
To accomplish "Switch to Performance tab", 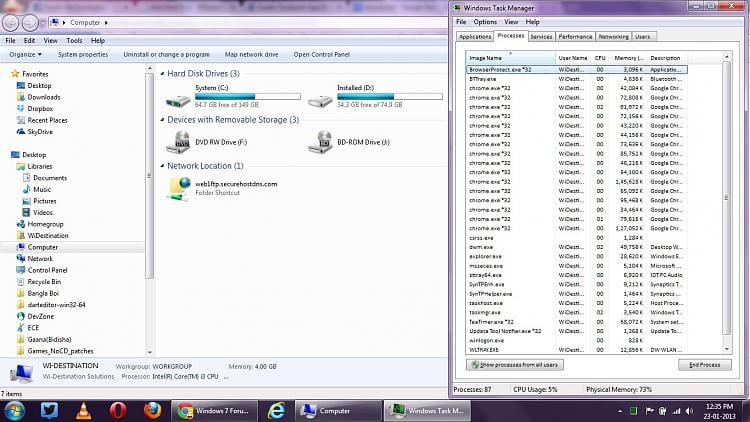I will 575,37.
